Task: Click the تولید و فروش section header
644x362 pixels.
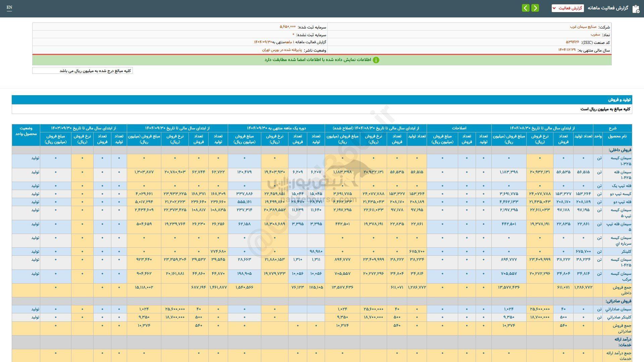Action: [x=619, y=100]
